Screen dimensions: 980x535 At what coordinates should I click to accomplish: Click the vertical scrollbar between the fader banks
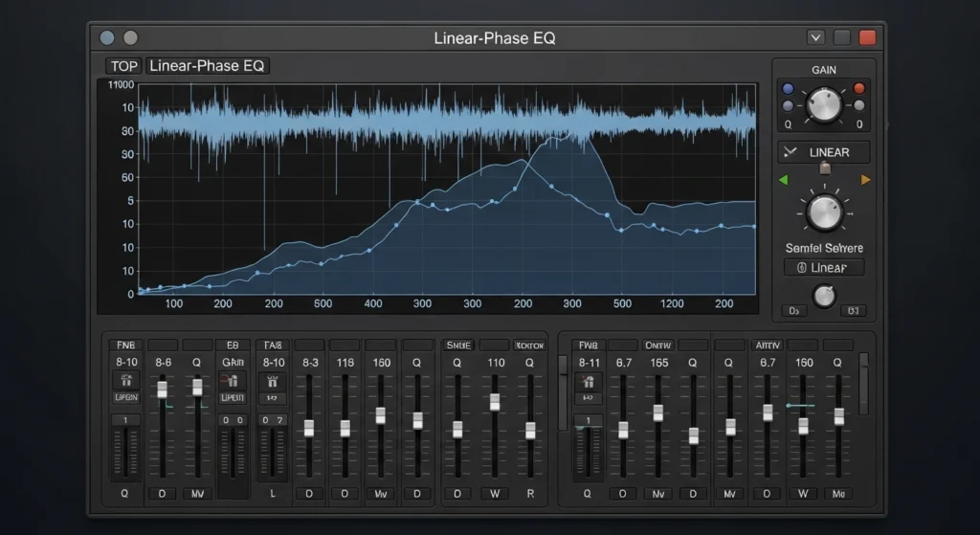pyautogui.click(x=563, y=392)
